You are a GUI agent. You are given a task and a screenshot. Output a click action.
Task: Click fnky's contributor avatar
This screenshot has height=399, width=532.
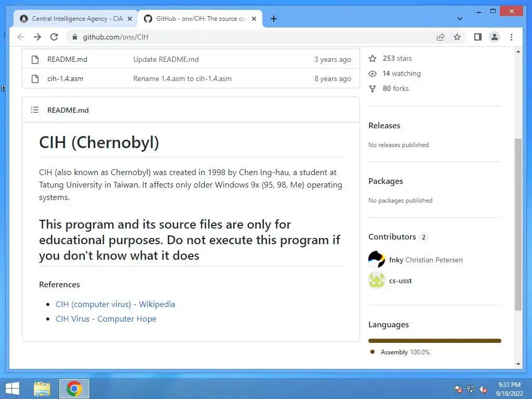pyautogui.click(x=377, y=260)
